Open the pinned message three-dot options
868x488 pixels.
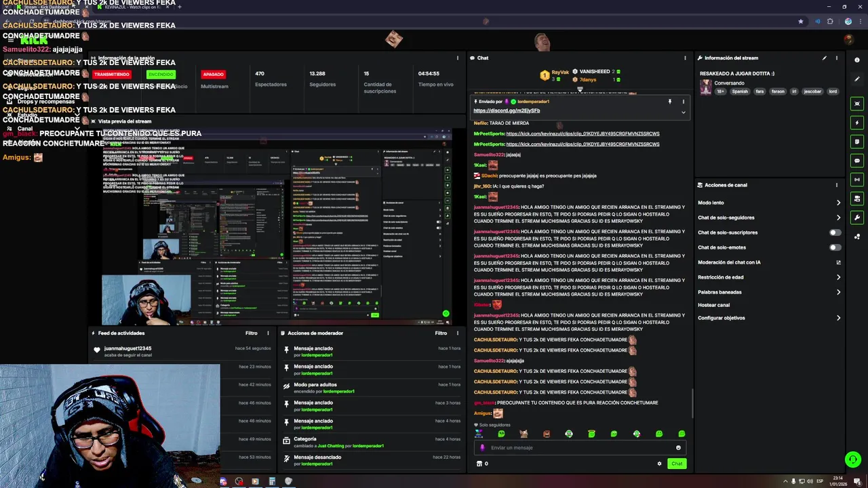(x=683, y=102)
